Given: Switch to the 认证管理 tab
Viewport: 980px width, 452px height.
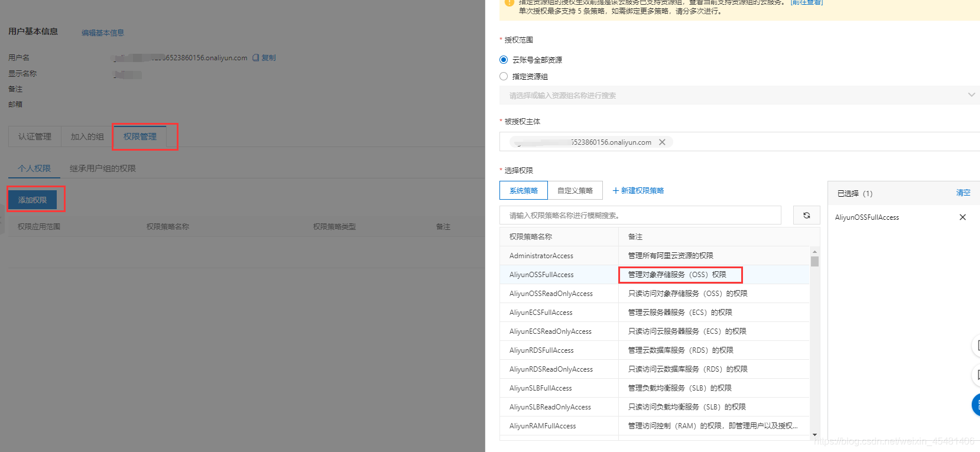Looking at the screenshot, I should coord(35,136).
